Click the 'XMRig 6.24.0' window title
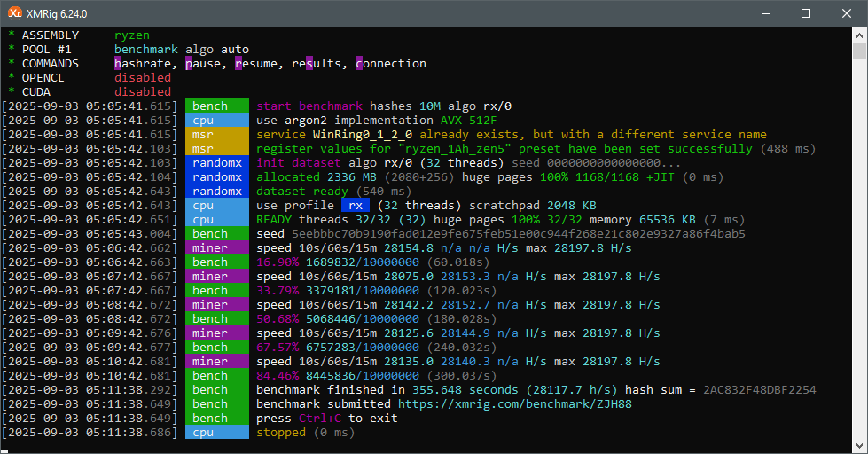This screenshot has width=868, height=454. click(57, 14)
